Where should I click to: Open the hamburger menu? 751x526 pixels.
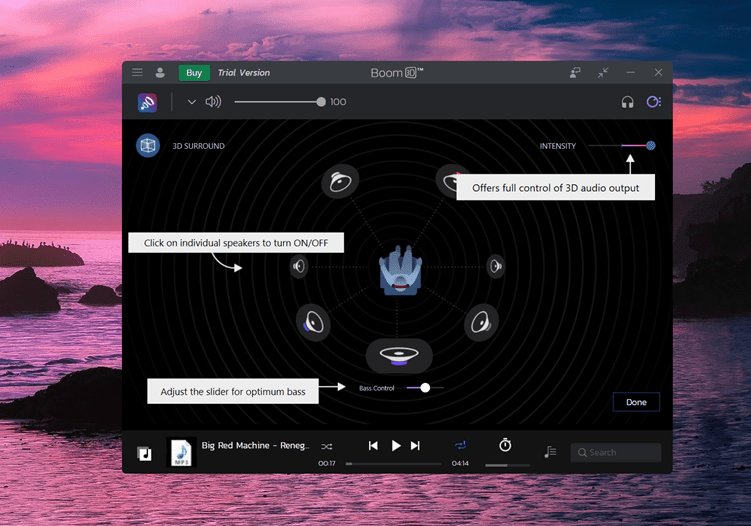point(137,72)
